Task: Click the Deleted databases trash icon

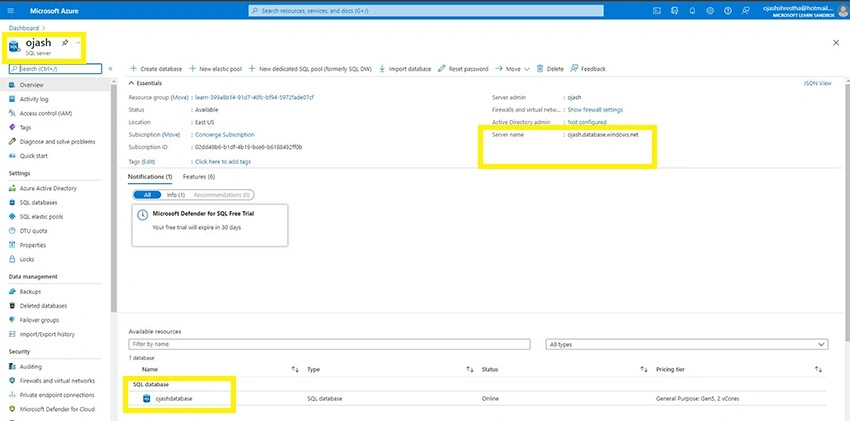Action: click(x=12, y=306)
